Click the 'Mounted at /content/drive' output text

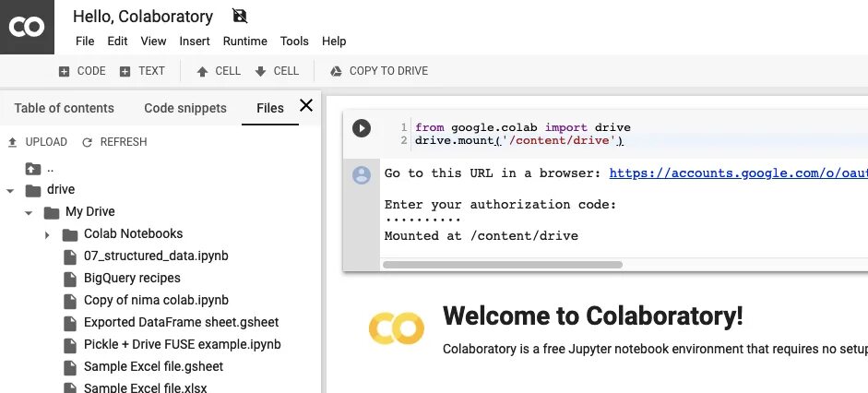pyautogui.click(x=482, y=236)
